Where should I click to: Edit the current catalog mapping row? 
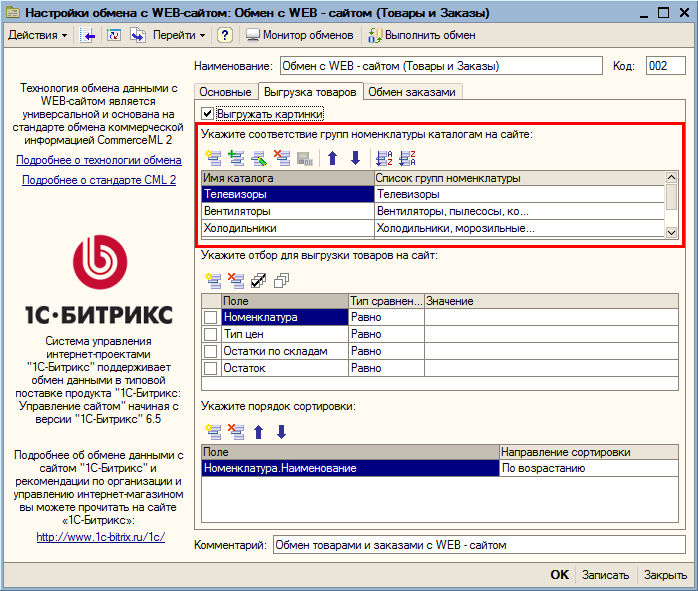click(x=259, y=158)
